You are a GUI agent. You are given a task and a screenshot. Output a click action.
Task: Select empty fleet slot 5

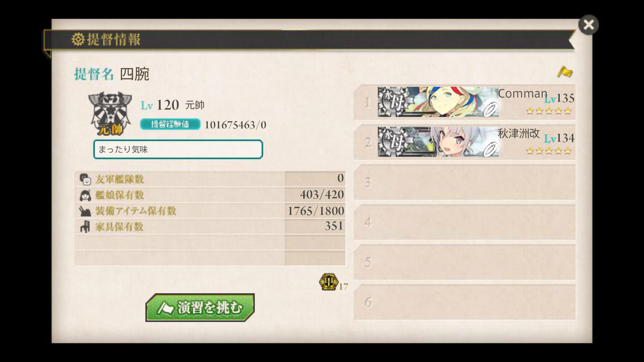click(465, 262)
